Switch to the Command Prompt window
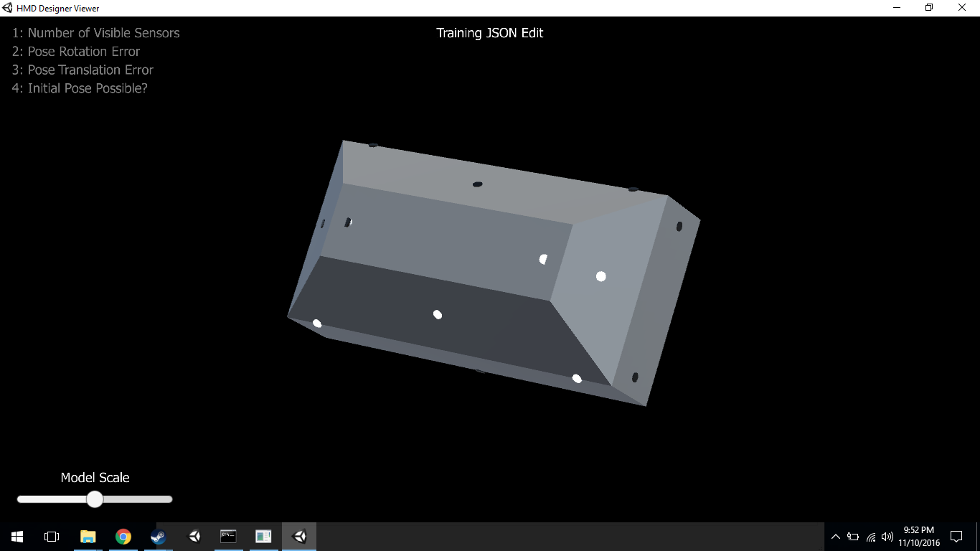Image resolution: width=980 pixels, height=551 pixels. [228, 537]
